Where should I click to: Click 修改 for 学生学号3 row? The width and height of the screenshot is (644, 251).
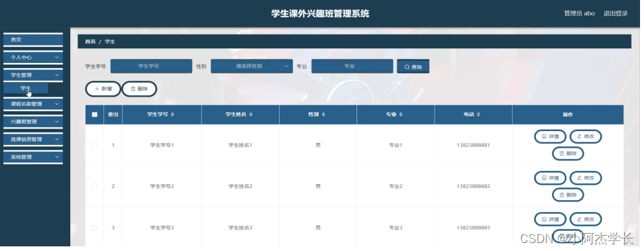click(586, 219)
